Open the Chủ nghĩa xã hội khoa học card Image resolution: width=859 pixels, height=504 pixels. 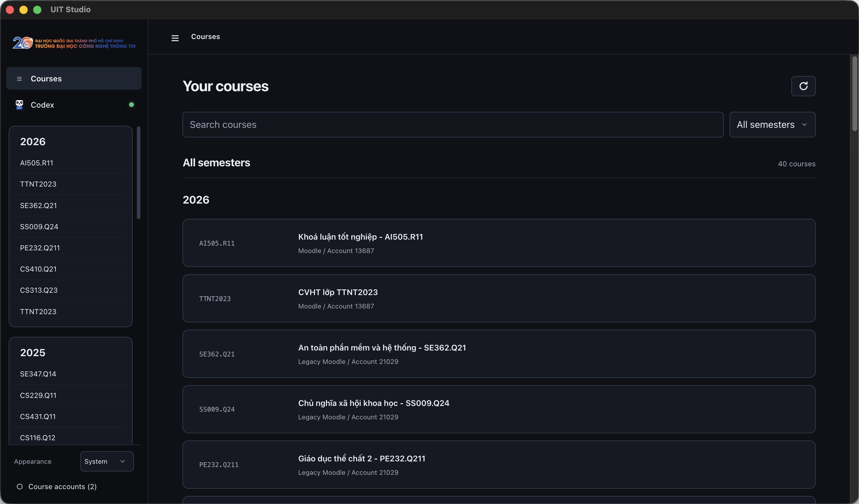pos(499,409)
